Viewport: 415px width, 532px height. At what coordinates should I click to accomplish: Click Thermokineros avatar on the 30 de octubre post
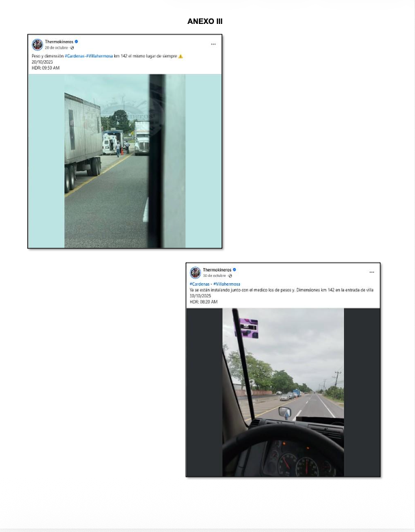pyautogui.click(x=195, y=273)
